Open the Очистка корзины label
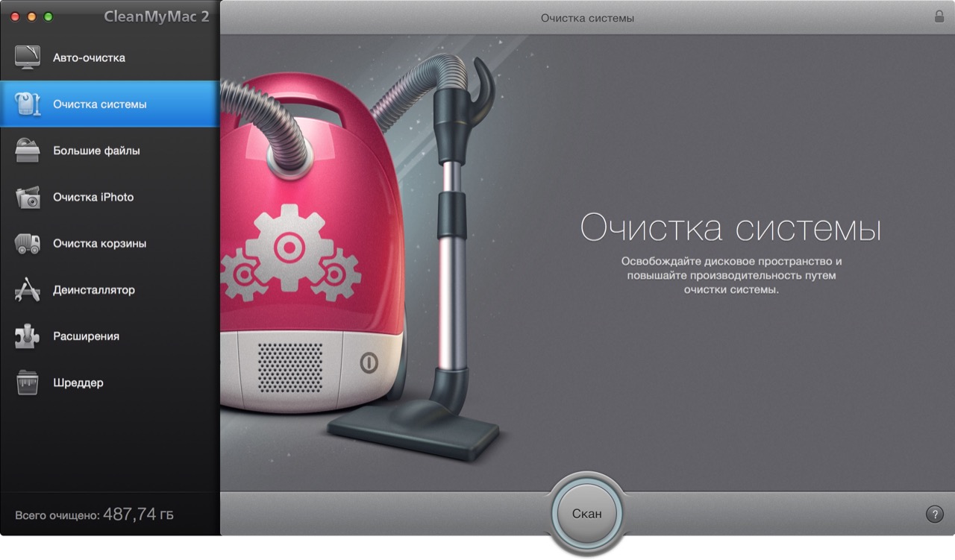This screenshot has height=560, width=955. tap(99, 243)
